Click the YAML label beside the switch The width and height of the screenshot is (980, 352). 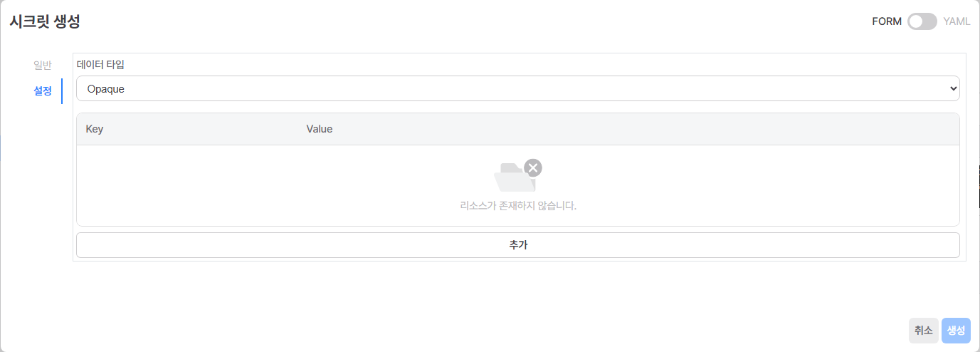pyautogui.click(x=957, y=21)
